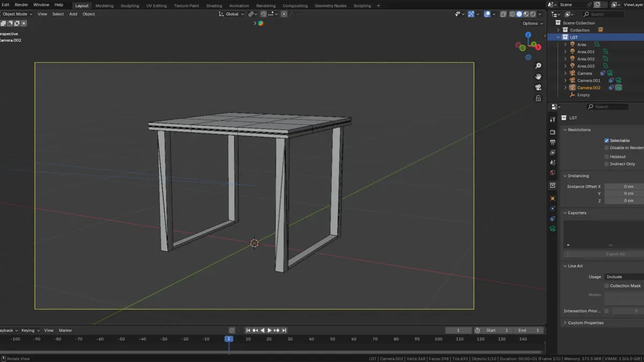The width and height of the screenshot is (644, 362).
Task: Open the Window menu
Action: coord(41,5)
